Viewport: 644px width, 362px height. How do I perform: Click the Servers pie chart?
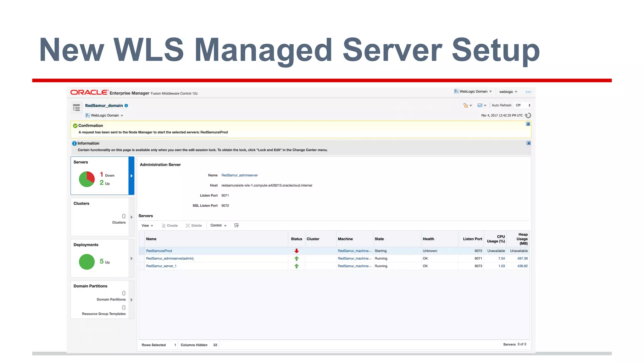[87, 179]
